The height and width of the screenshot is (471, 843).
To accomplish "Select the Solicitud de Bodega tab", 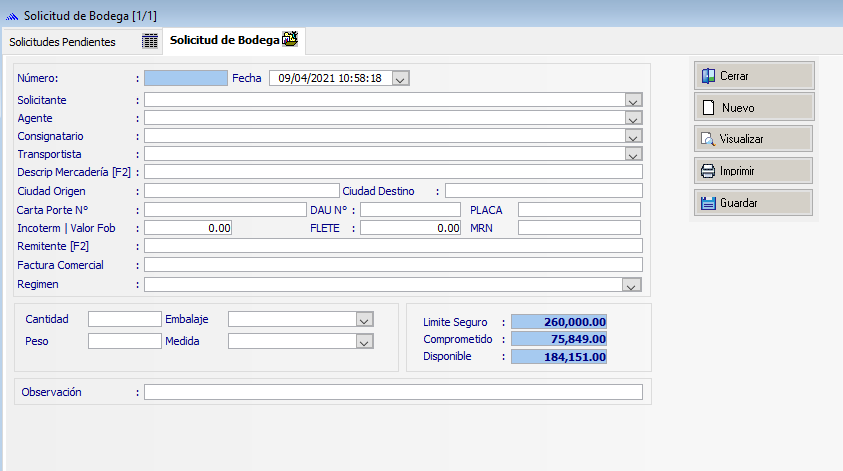I will [223, 40].
